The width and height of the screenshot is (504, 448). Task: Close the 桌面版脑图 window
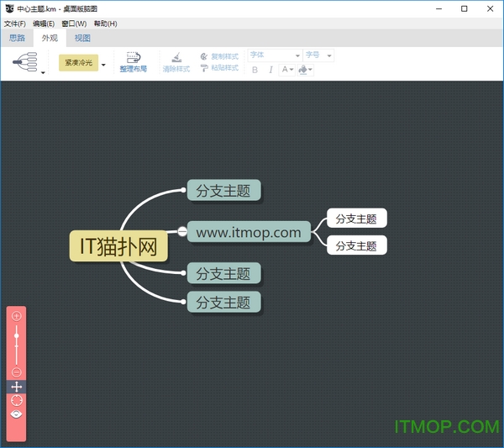pyautogui.click(x=490, y=8)
